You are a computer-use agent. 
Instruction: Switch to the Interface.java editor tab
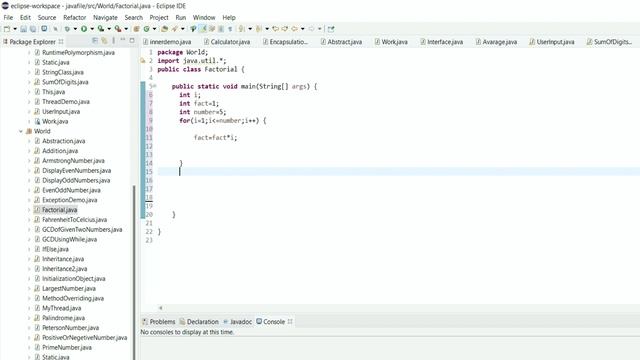pyautogui.click(x=442, y=42)
